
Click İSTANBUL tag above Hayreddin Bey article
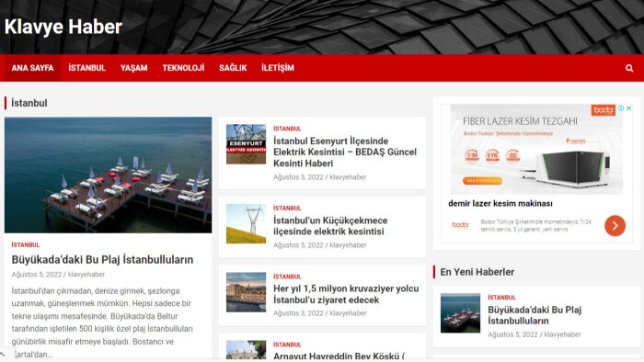[x=287, y=345]
